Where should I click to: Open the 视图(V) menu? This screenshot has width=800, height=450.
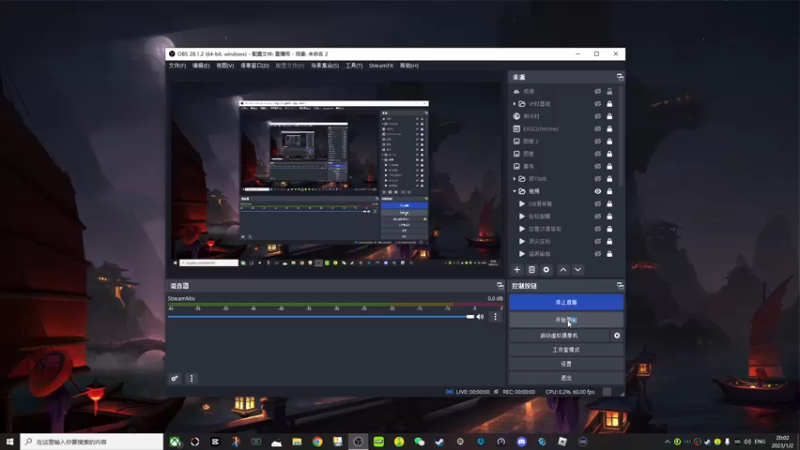pos(225,66)
